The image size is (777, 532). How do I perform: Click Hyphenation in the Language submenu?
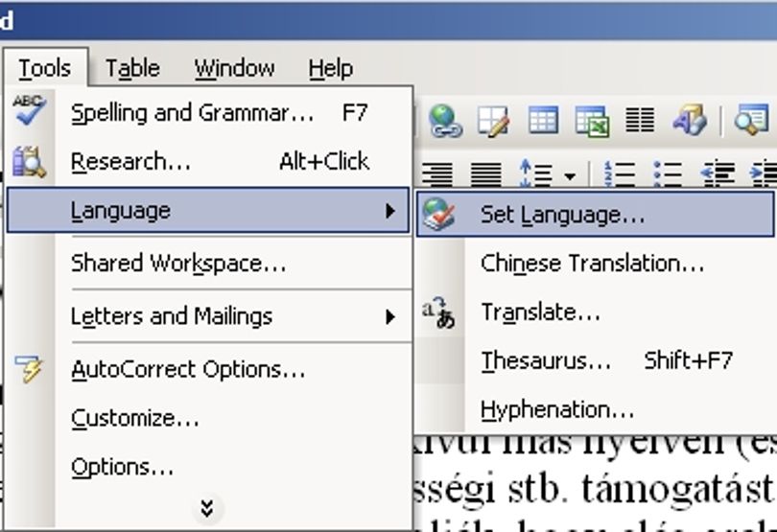point(596,409)
